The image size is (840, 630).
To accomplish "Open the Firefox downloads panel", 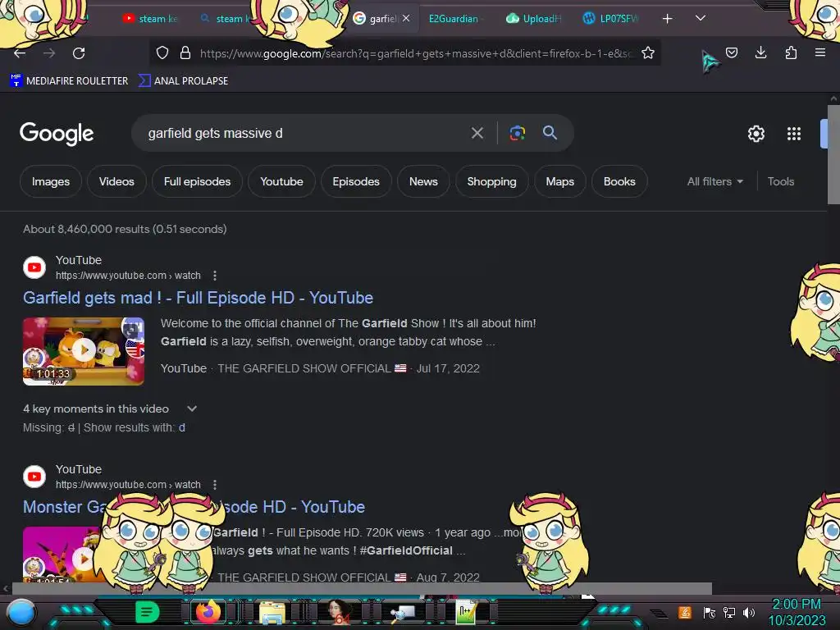I will tap(760, 52).
